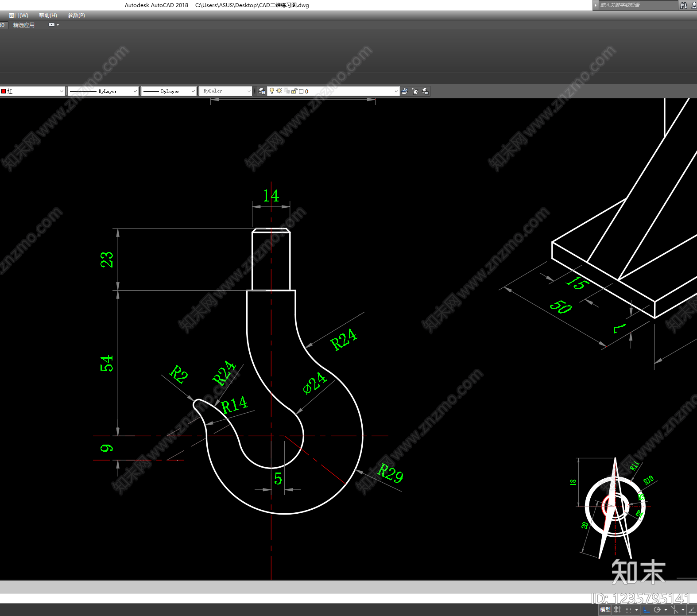Screen dimensions: 697x616
Task: Click the Layer Previous icon
Action: coord(415,91)
